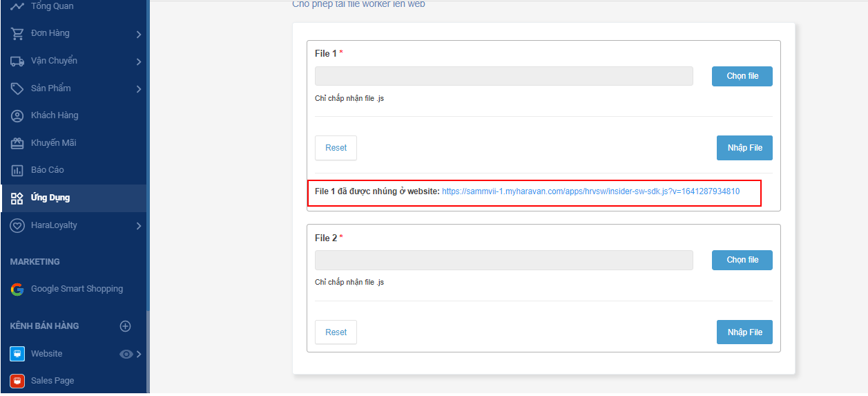Open the Ứng Dụng menu item

click(x=50, y=198)
